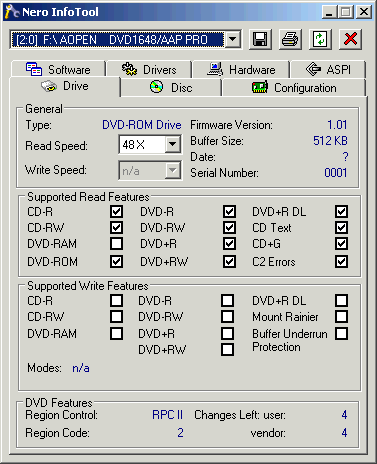Toggle the Mount Rainier checkbox
377x464 pixels.
pos(342,316)
